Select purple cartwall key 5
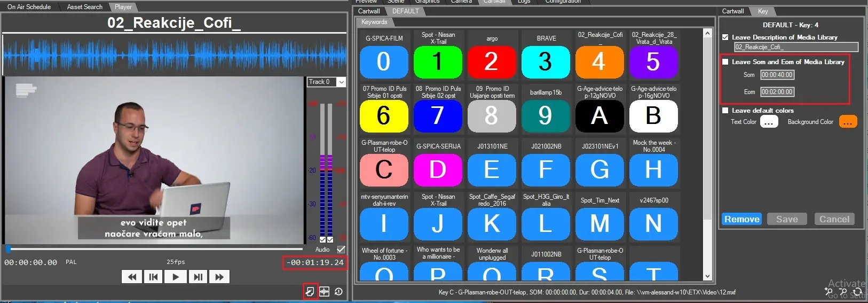The height and width of the screenshot is (303, 868). (653, 62)
